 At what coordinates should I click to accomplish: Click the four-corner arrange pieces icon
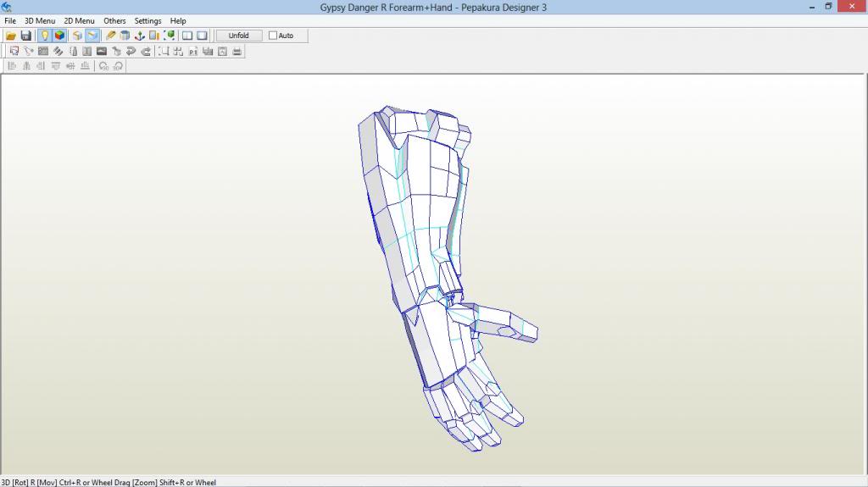pos(178,51)
